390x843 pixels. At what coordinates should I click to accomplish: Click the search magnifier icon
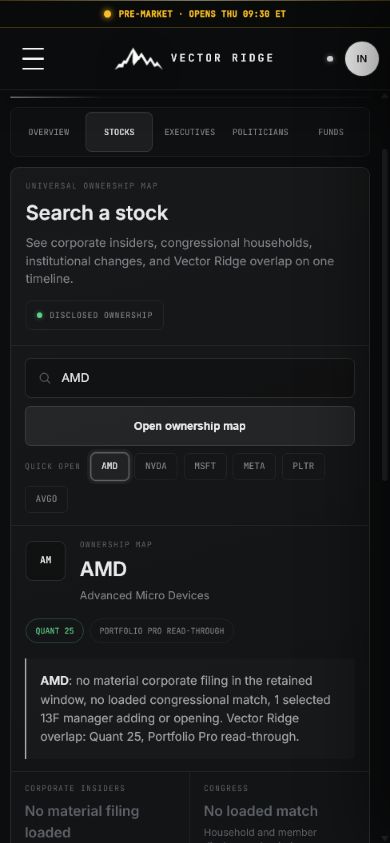point(45,378)
